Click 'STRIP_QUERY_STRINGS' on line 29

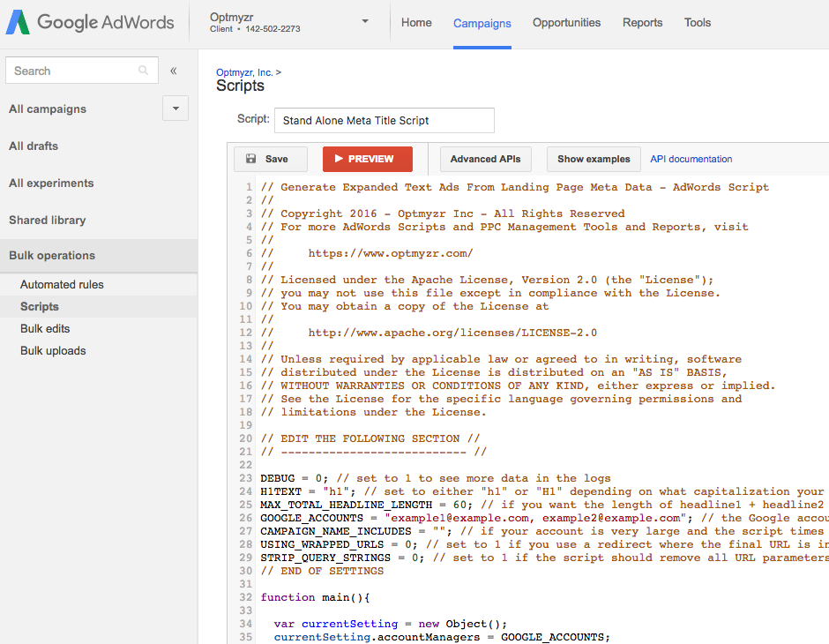click(x=325, y=558)
